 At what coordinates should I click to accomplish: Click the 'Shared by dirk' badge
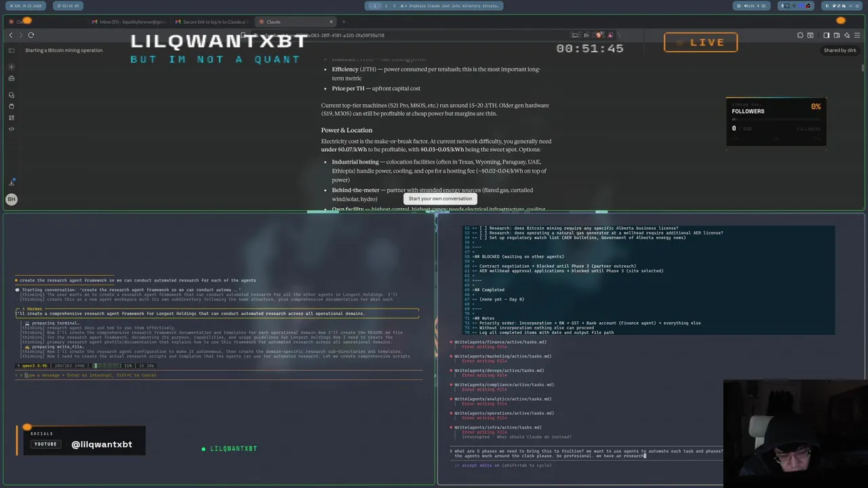(840, 50)
